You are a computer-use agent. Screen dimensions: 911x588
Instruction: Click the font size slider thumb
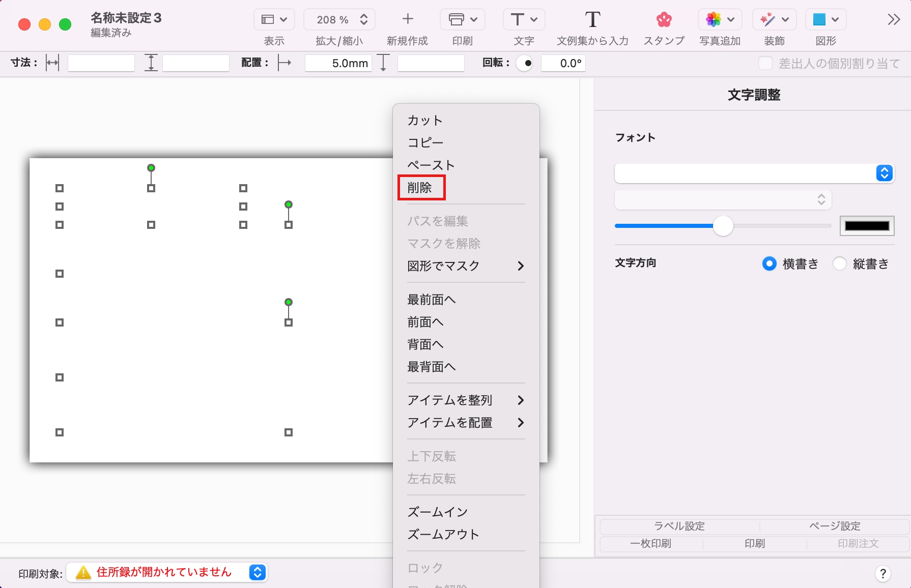click(723, 225)
